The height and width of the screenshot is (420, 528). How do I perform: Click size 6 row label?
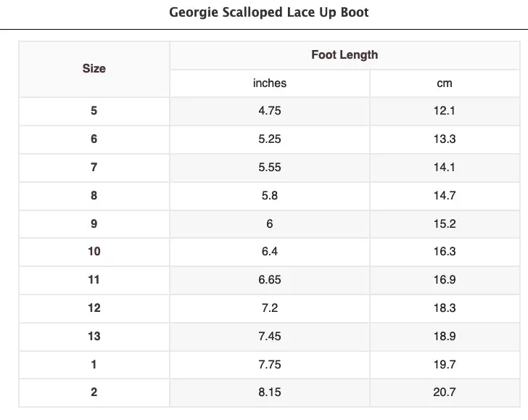(x=94, y=139)
